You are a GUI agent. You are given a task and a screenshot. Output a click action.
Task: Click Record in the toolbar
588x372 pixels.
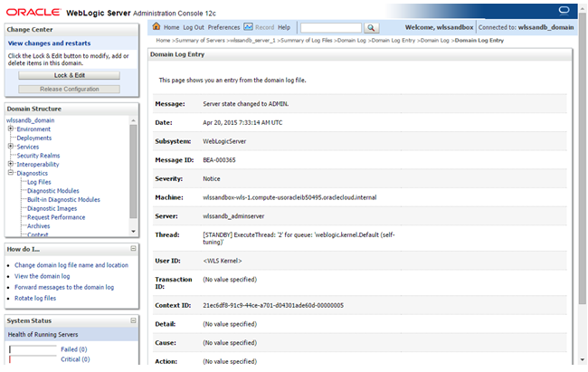(x=265, y=27)
